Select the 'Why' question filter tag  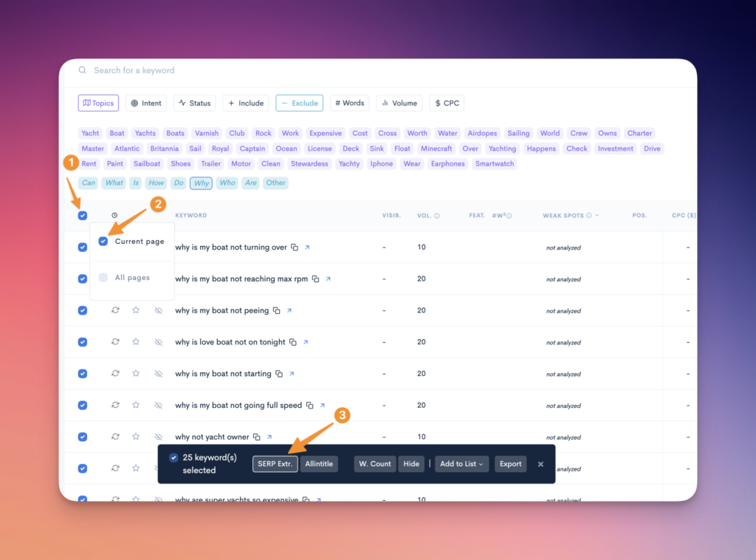point(201,183)
